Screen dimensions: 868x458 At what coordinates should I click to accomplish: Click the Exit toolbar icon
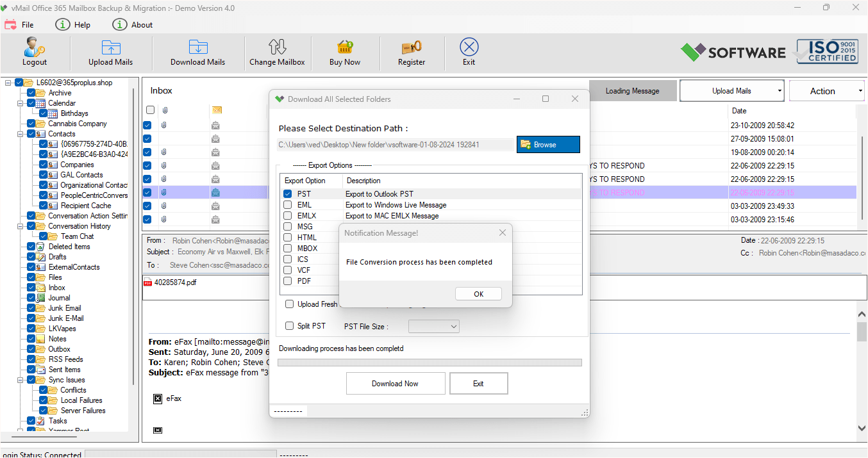click(469, 47)
